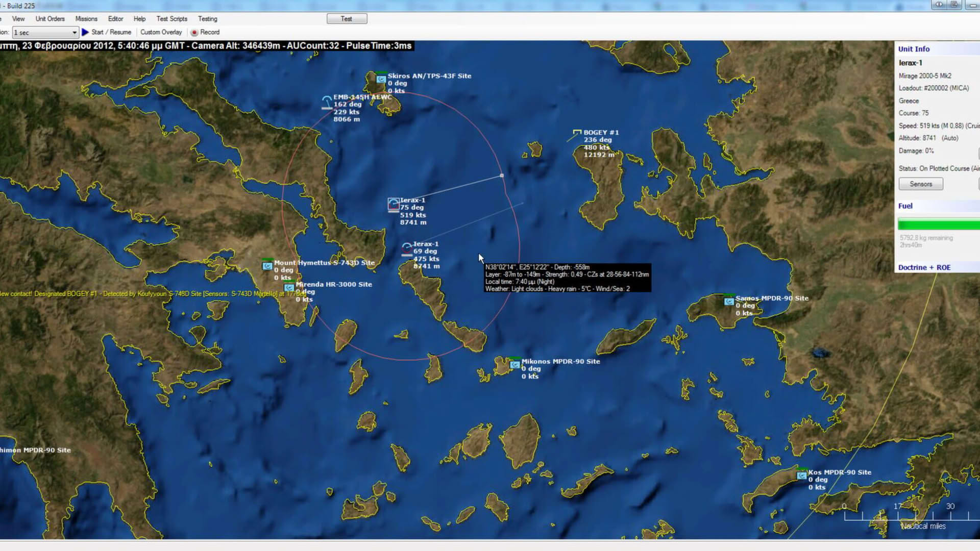
Task: Click the New contact BOGEY #1 message log line
Action: pos(153,294)
